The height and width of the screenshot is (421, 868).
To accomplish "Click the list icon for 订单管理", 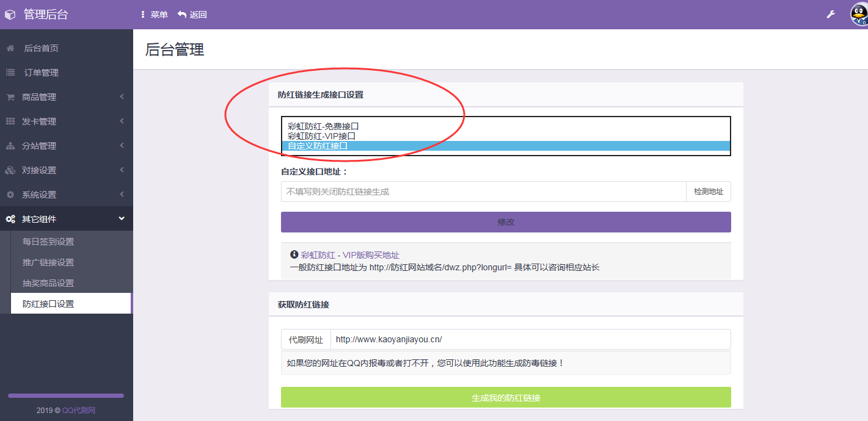I will [x=10, y=73].
